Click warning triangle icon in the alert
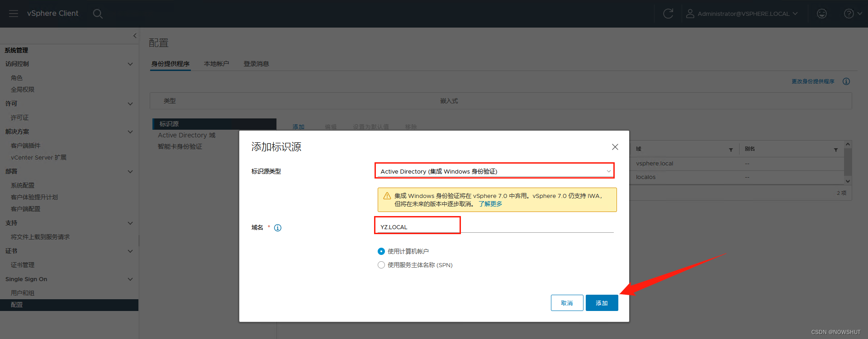The image size is (868, 339). (x=387, y=196)
